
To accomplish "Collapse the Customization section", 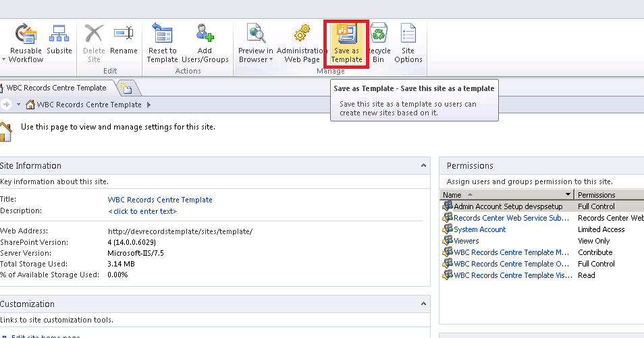I will click(423, 304).
